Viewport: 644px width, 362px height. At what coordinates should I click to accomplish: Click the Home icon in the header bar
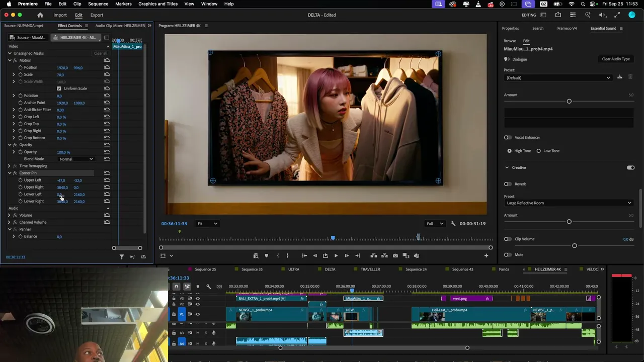tap(40, 15)
